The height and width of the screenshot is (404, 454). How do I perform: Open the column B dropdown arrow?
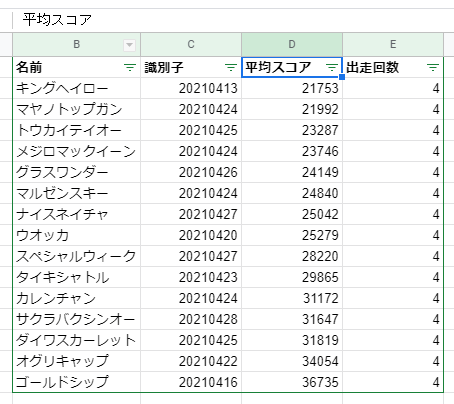[129, 45]
